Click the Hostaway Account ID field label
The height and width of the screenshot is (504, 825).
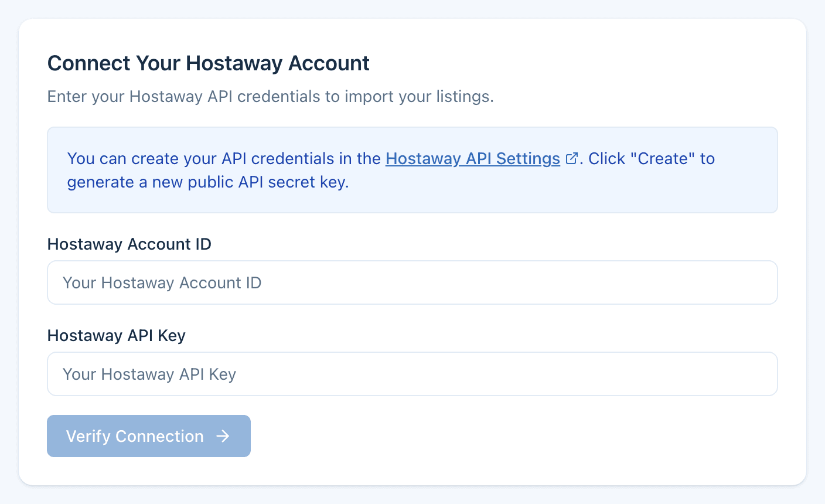pyautogui.click(x=129, y=244)
